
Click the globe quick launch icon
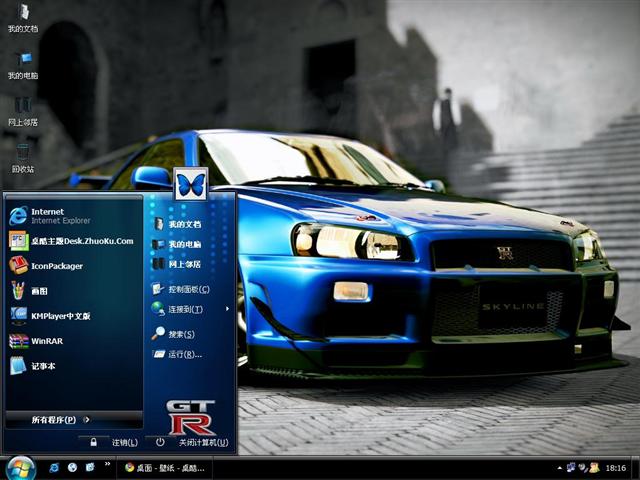pos(72,468)
